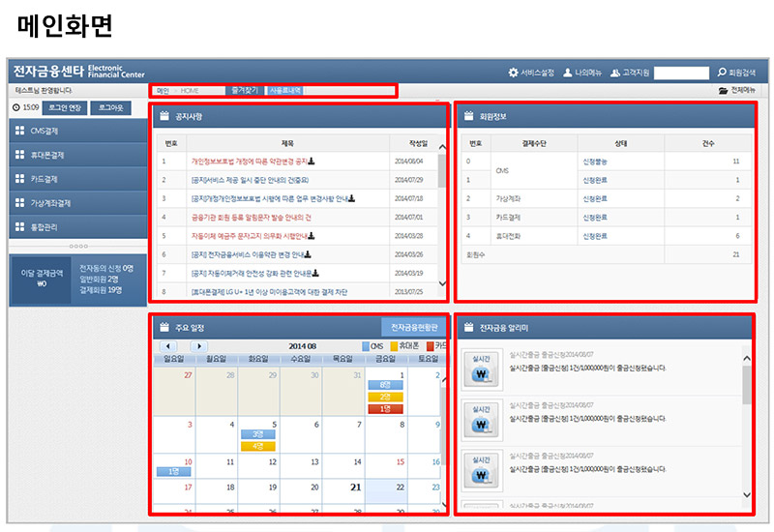Go to previous month in calendar

tap(168, 345)
